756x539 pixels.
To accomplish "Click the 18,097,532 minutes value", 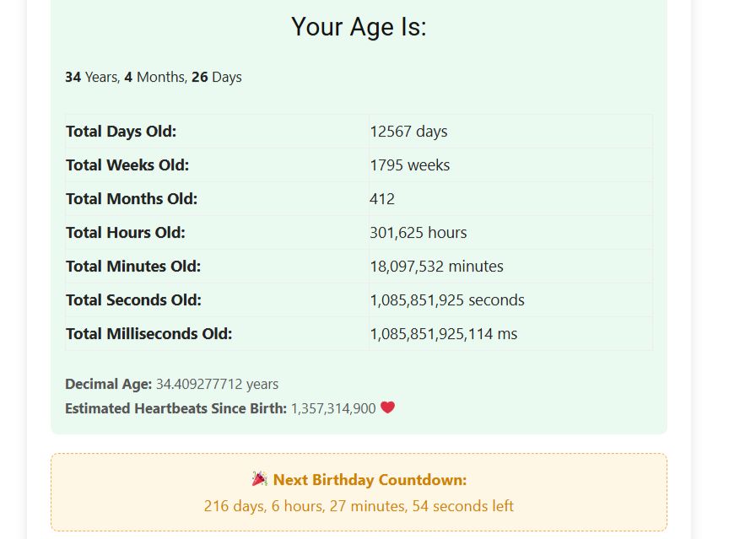I will coord(436,267).
